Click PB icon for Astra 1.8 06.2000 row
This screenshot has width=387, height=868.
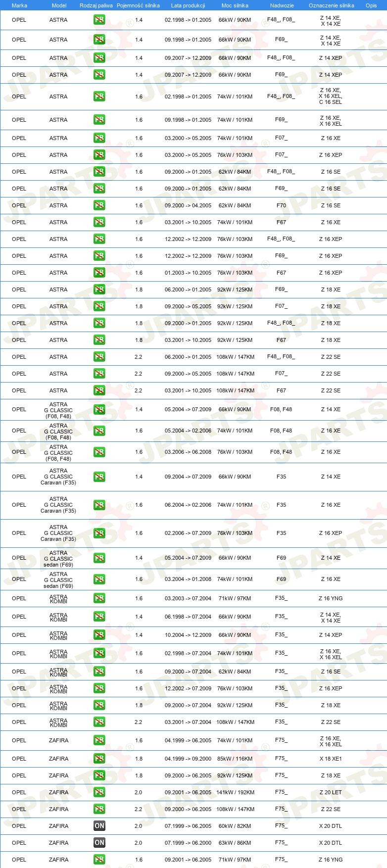pos(99,289)
